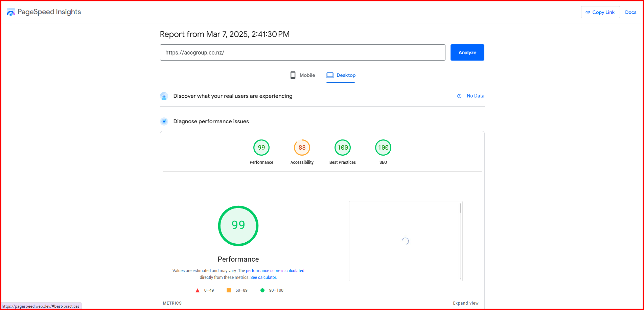Viewport: 644px width, 310px height.
Task: Click the Performance label under the 99 gauge
Action: point(261,162)
